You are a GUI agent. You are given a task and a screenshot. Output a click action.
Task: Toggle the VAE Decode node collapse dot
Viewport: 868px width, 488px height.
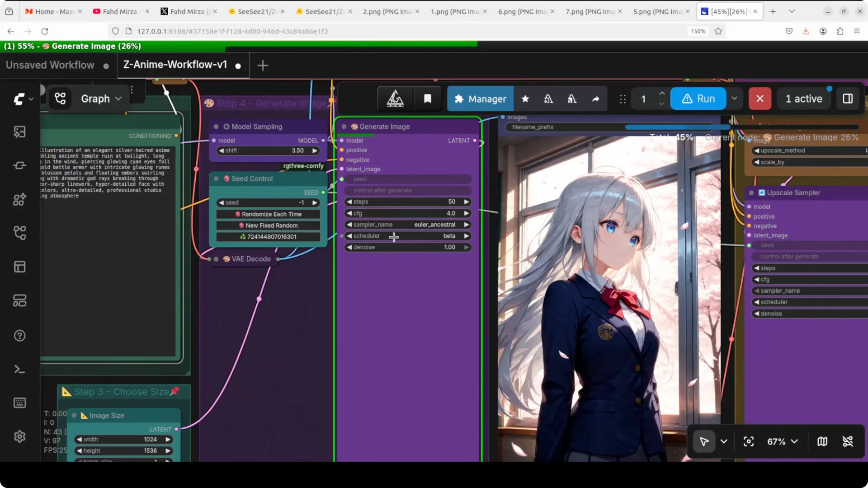216,259
